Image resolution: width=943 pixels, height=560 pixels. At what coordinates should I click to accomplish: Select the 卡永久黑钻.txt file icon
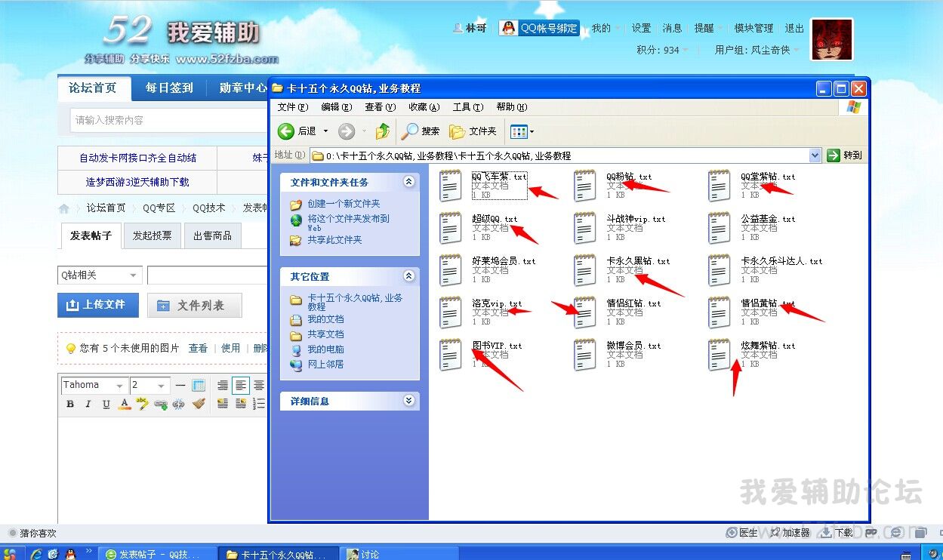pos(585,270)
